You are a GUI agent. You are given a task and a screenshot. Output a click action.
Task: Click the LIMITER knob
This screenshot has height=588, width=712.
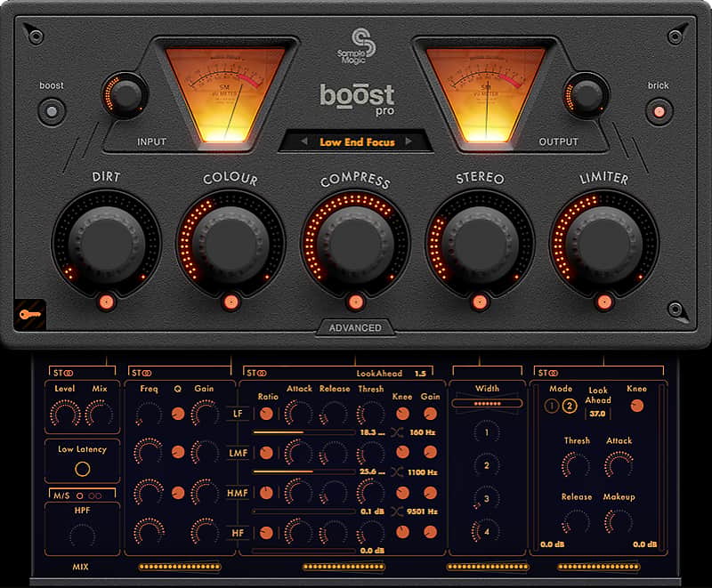[x=604, y=244]
